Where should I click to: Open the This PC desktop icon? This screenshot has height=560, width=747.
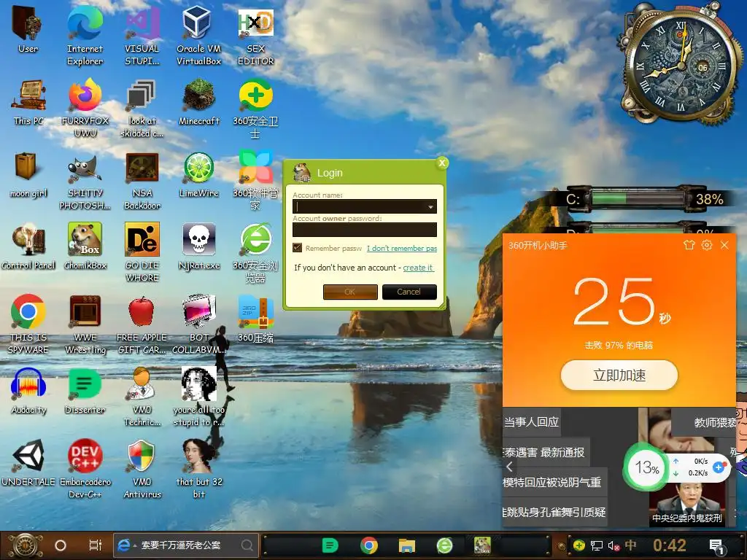[x=28, y=102]
